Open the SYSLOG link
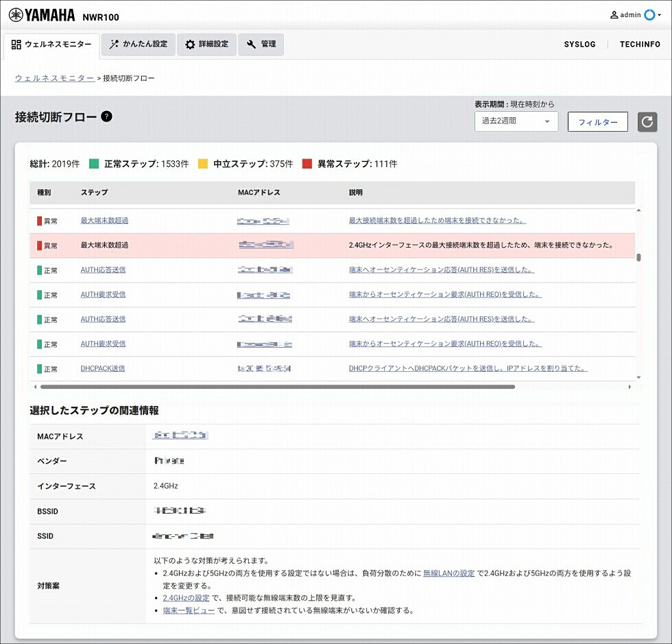 tap(579, 45)
